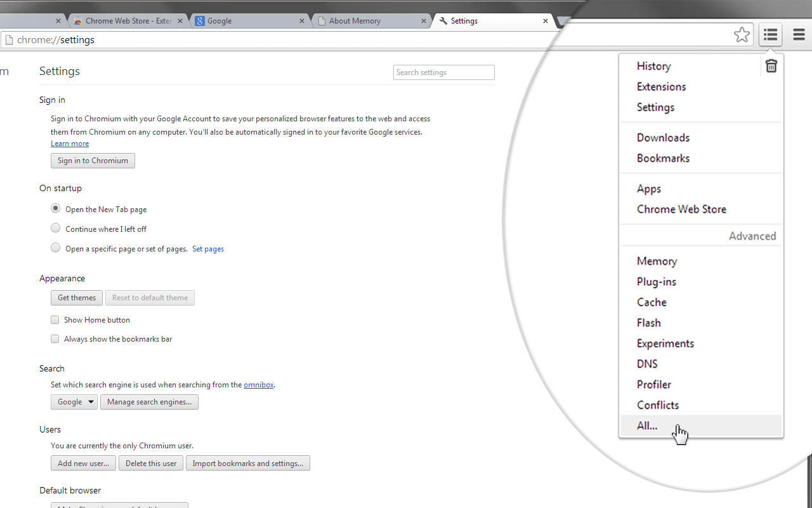Click Import bookmarks and settings button
This screenshot has height=508, width=812.
[247, 463]
